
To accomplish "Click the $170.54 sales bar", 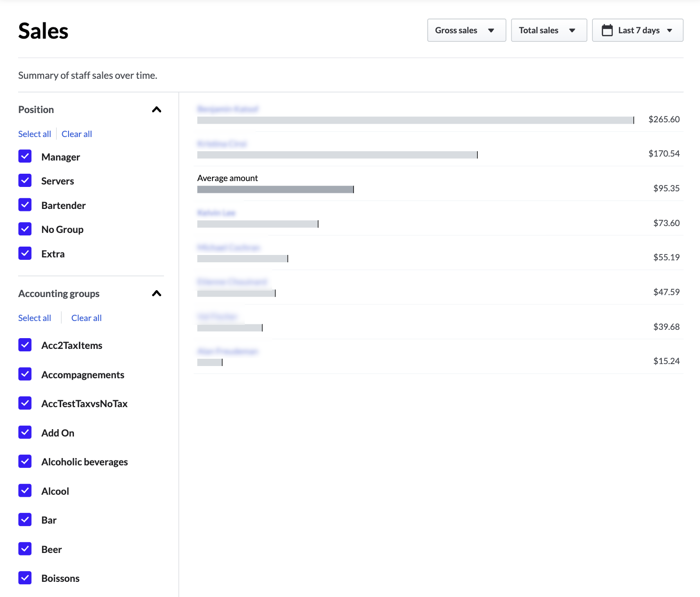I will (337, 155).
